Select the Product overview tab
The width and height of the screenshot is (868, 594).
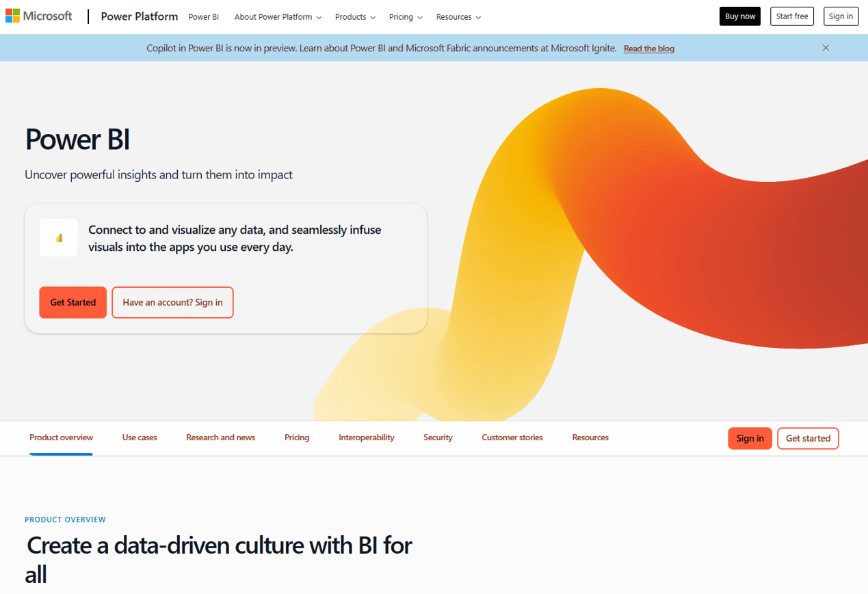[61, 437]
